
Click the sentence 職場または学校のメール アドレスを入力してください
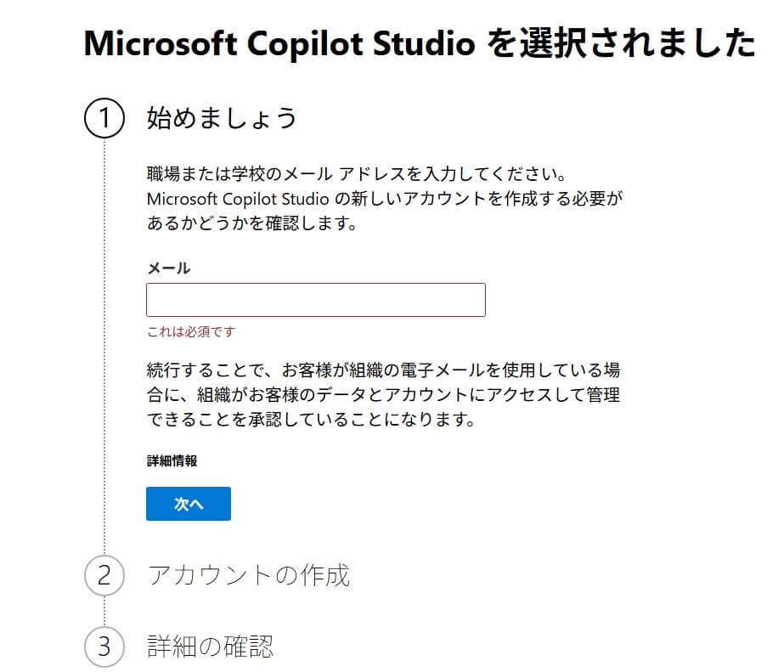pyautogui.click(x=356, y=177)
